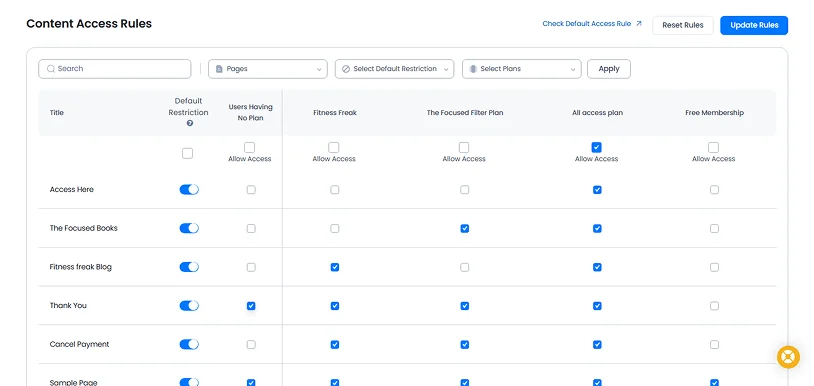814x386 pixels.
Task: Check The Focused Books under Fitness Freak
Action: [x=335, y=228]
